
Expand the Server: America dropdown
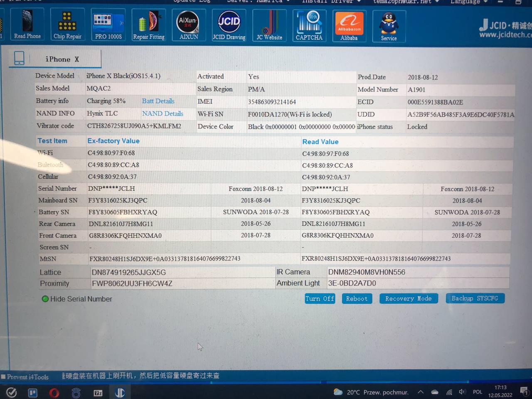pyautogui.click(x=259, y=2)
